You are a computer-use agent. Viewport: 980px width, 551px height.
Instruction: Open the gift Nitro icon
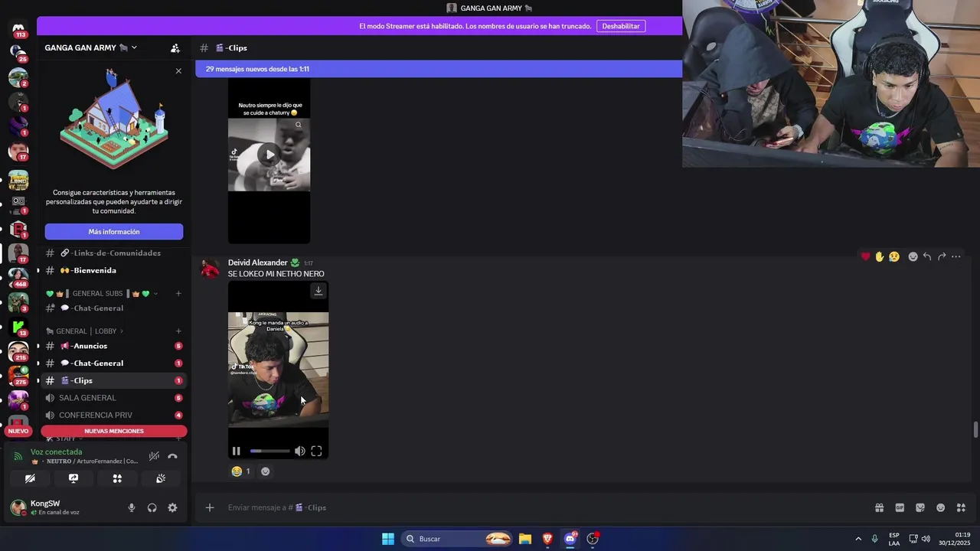click(880, 507)
